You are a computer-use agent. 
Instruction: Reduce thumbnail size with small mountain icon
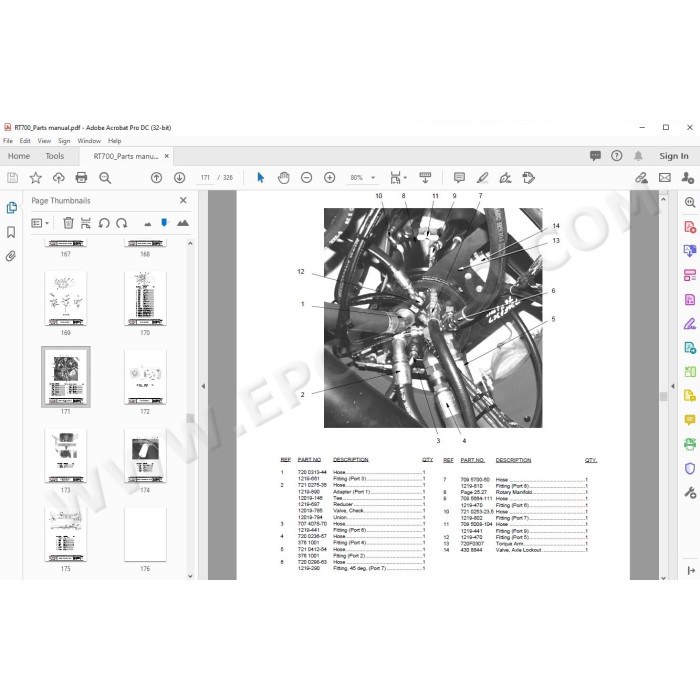pos(148,224)
